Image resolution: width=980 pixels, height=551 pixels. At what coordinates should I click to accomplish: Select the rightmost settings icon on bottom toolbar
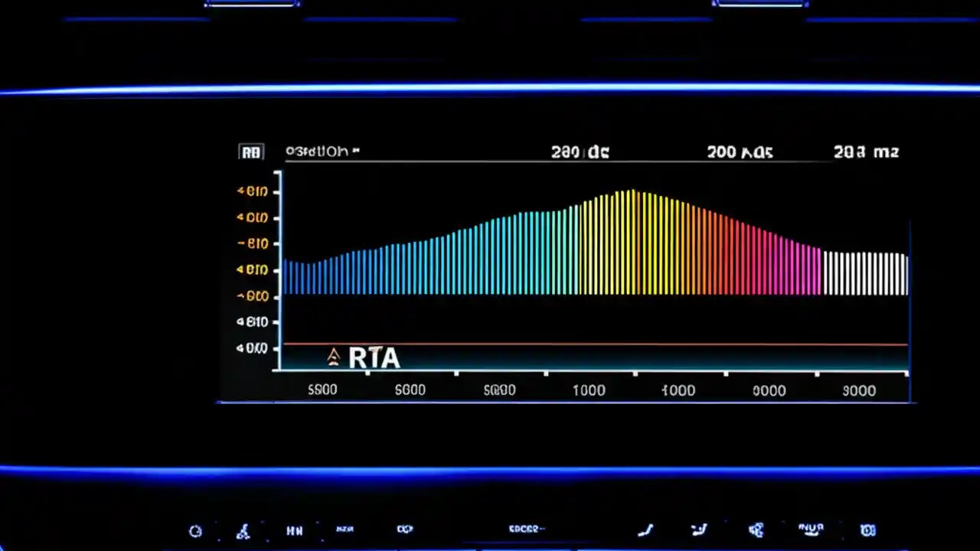pos(867,530)
